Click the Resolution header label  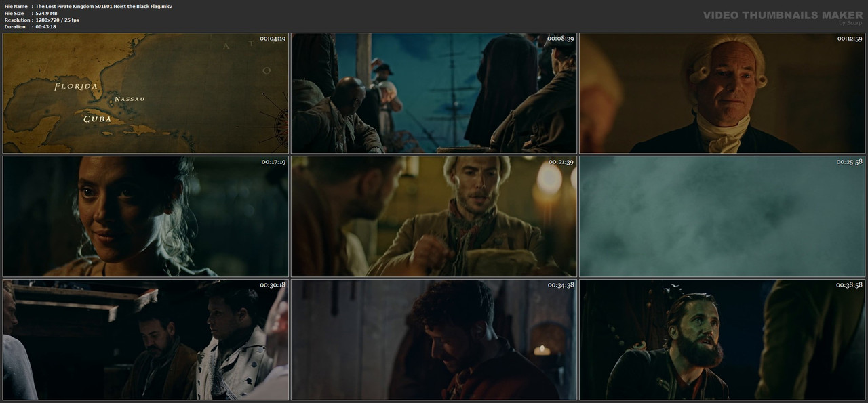(x=17, y=20)
